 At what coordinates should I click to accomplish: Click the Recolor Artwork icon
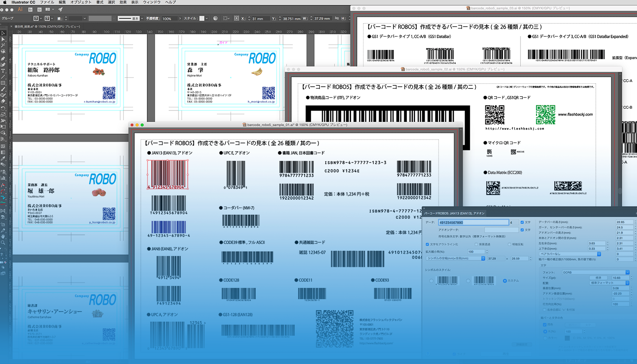215,18
